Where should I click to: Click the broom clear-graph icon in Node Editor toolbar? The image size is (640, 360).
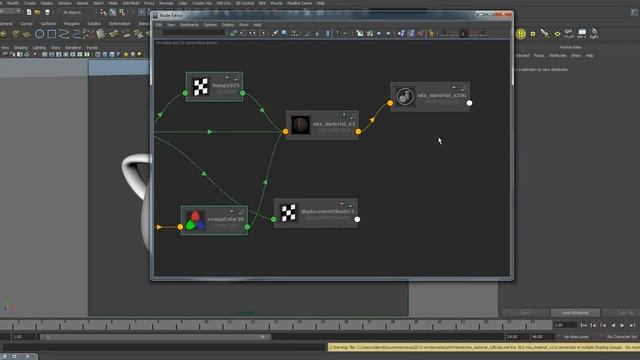click(275, 33)
